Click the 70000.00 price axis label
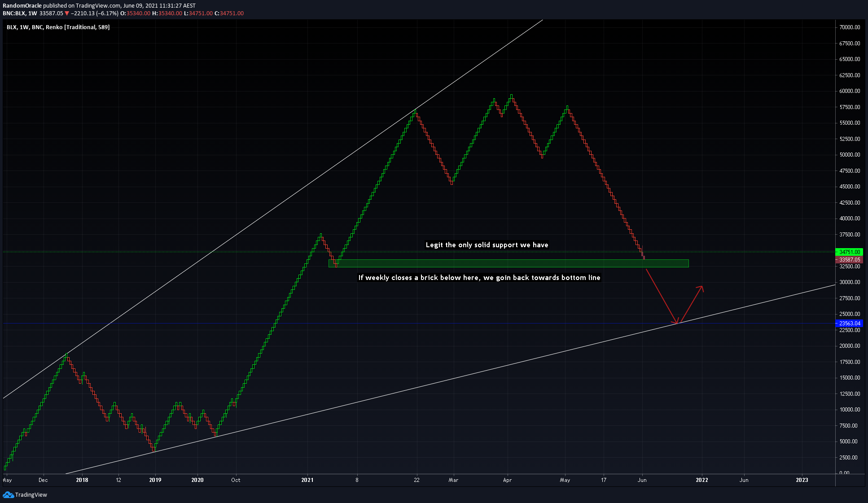This screenshot has width=868, height=503. pyautogui.click(x=850, y=27)
